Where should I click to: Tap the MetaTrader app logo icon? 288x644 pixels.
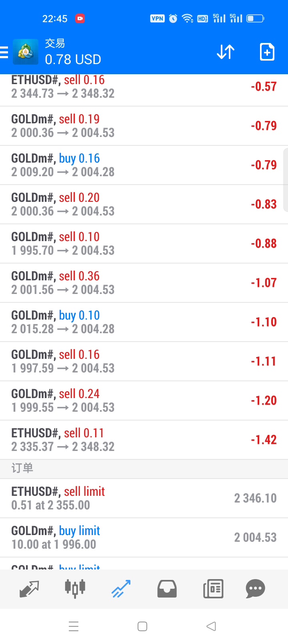[x=26, y=52]
